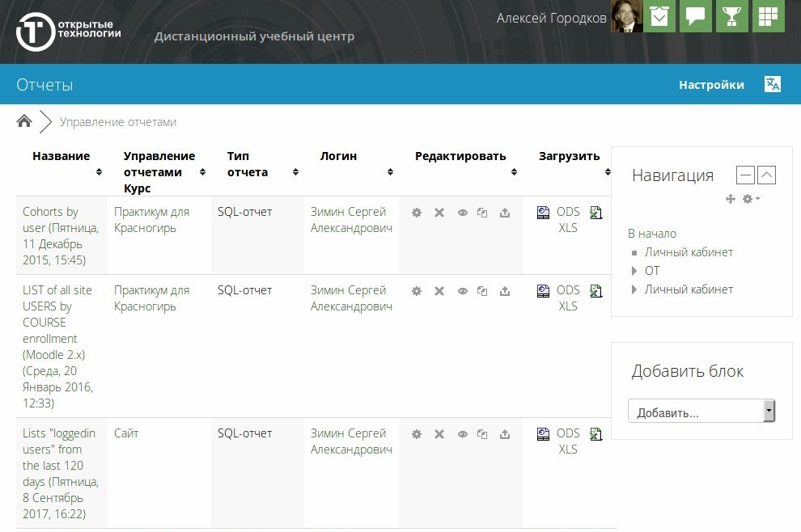
Task: Sort table by Название column
Action: (x=99, y=172)
